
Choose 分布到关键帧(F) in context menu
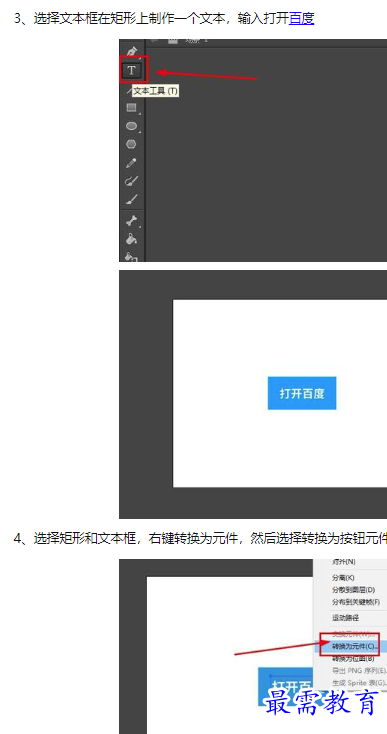356,601
